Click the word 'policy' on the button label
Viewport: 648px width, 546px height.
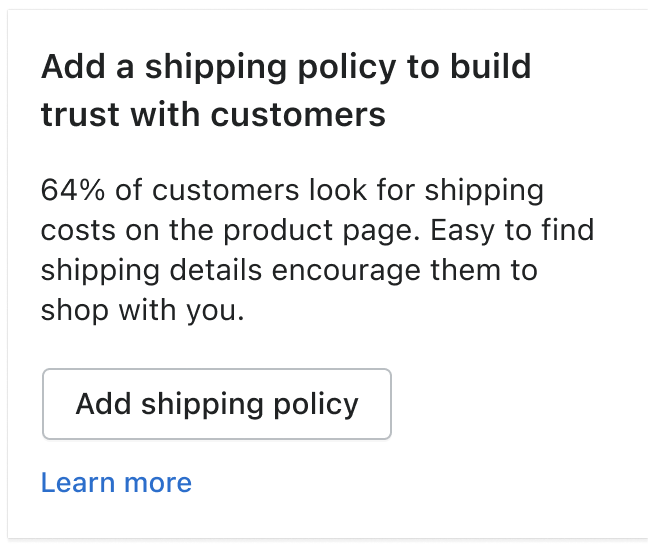(316, 405)
